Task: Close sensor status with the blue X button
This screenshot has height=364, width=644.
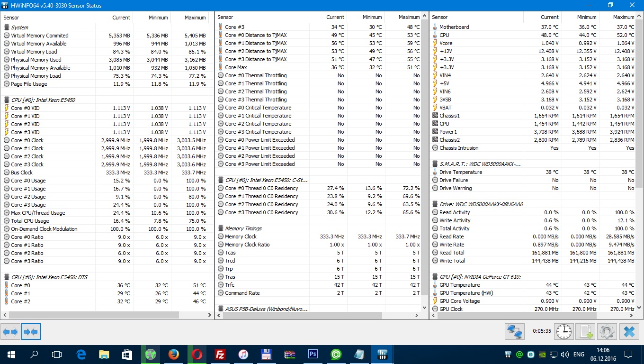Action: pos(629,331)
